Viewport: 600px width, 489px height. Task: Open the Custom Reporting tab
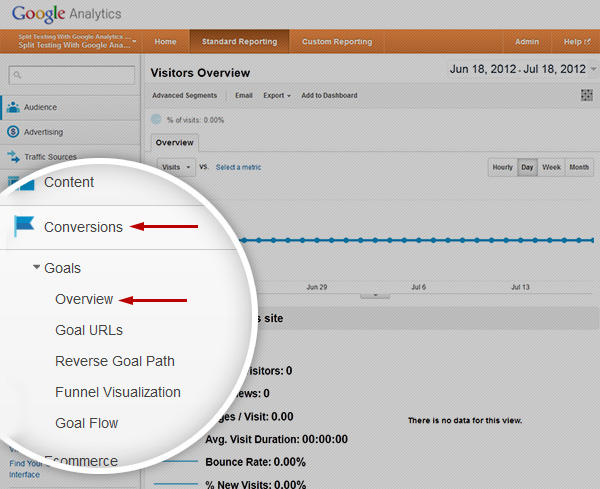[337, 42]
